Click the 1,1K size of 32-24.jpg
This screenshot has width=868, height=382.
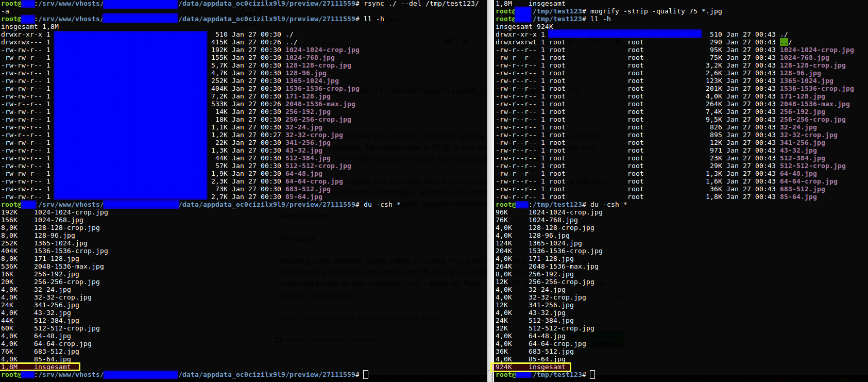(219, 127)
